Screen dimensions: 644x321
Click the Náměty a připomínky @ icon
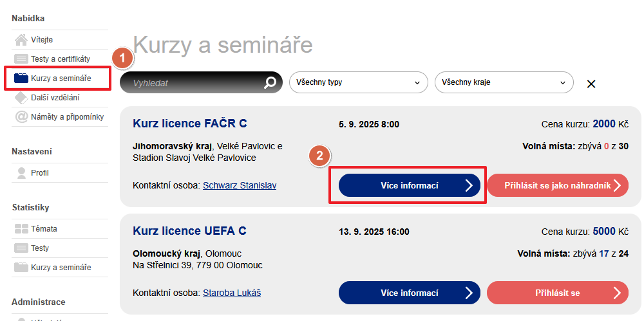[21, 117]
